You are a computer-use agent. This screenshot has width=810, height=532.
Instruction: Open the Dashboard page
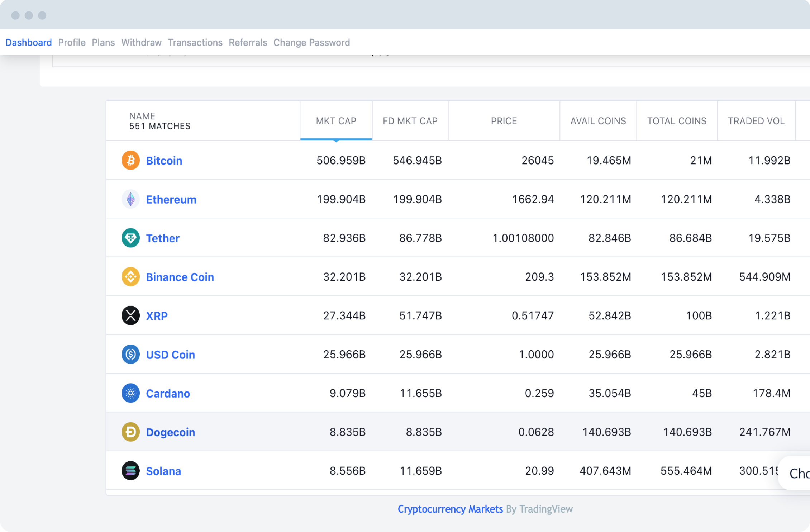point(29,42)
